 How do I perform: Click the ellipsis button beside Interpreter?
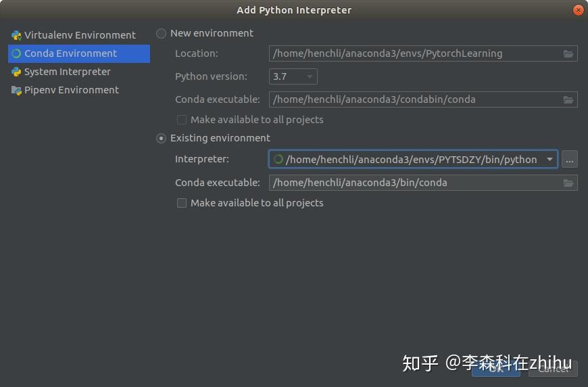point(569,160)
